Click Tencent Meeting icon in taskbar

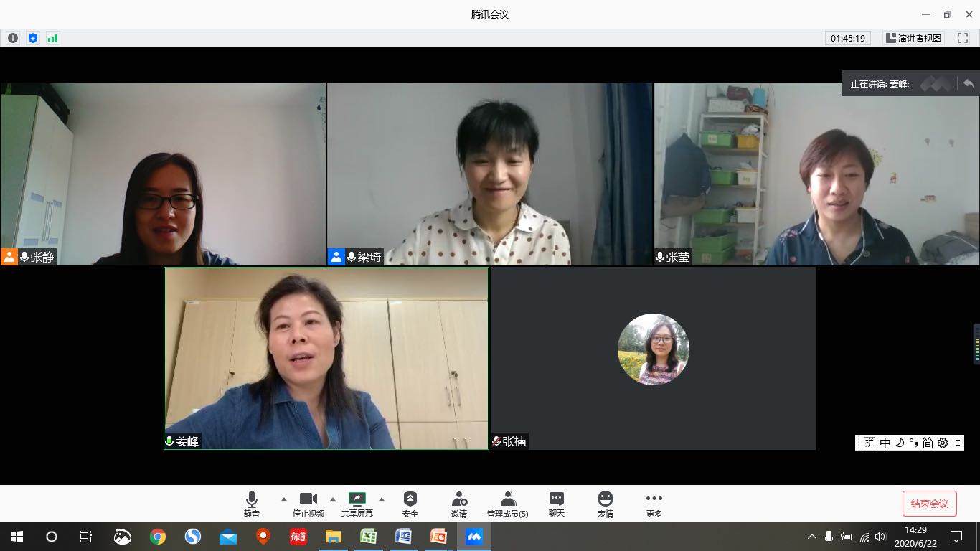(x=473, y=537)
